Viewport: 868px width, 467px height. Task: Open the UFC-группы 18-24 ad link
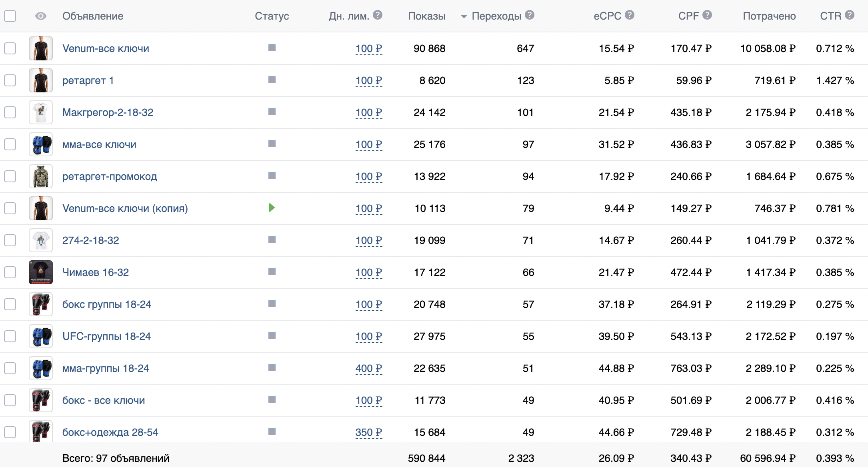pos(106,336)
